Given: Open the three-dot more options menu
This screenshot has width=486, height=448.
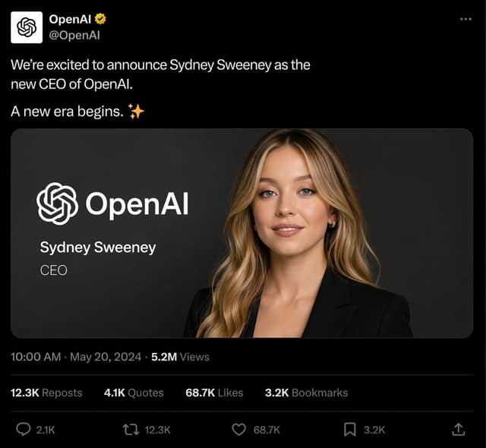Looking at the screenshot, I should point(465,19).
